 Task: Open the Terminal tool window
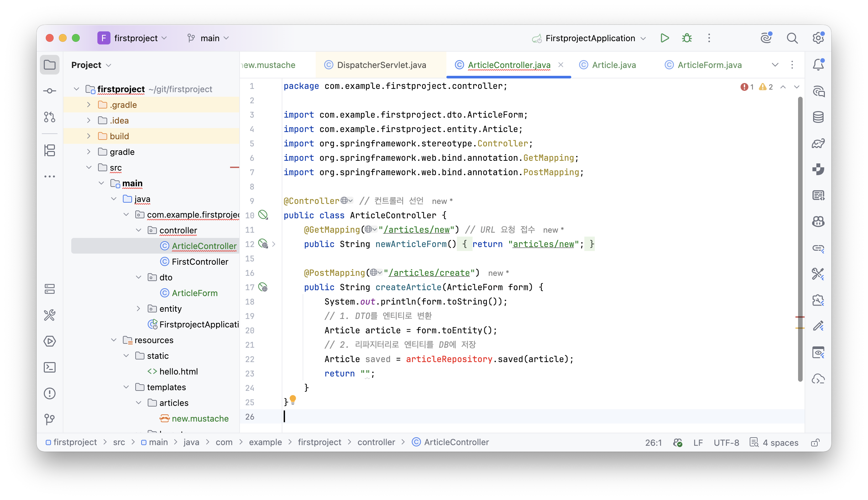tap(50, 367)
